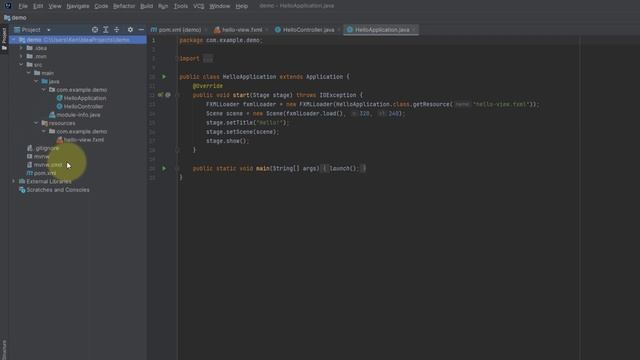The image size is (640, 360).
Task: Open Structure tool window side button
Action: tap(4, 349)
